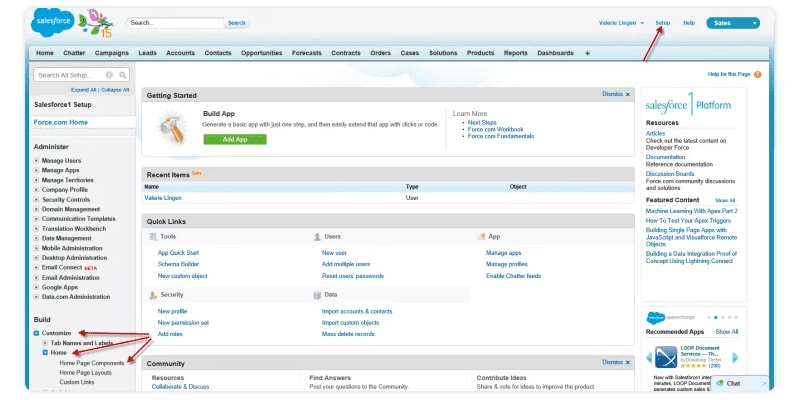The width and height of the screenshot is (800, 400).
Task: Click the top Search button
Action: click(236, 23)
